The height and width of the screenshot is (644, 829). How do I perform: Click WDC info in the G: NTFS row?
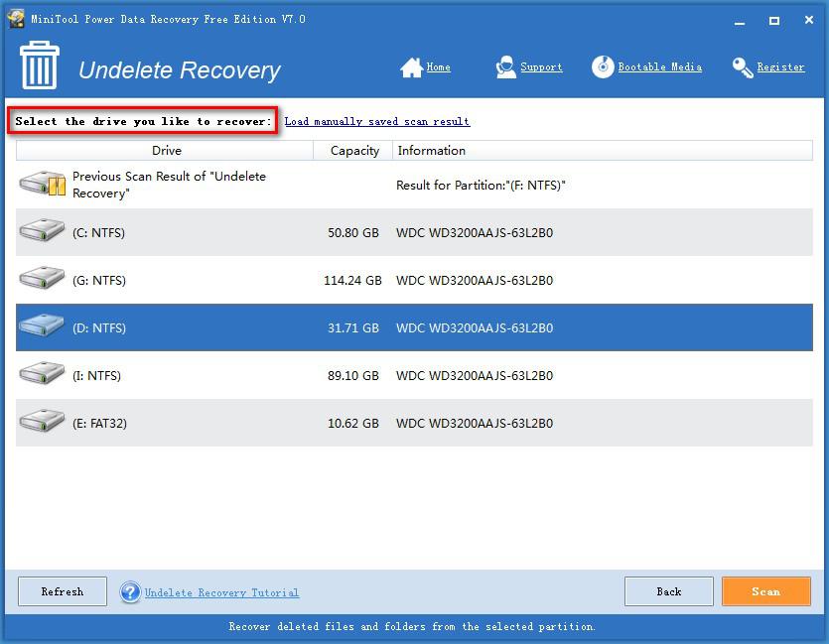pos(475,281)
